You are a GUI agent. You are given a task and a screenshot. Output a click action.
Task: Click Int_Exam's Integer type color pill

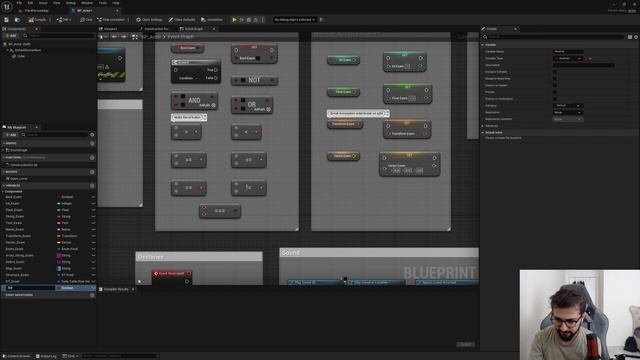click(x=59, y=203)
